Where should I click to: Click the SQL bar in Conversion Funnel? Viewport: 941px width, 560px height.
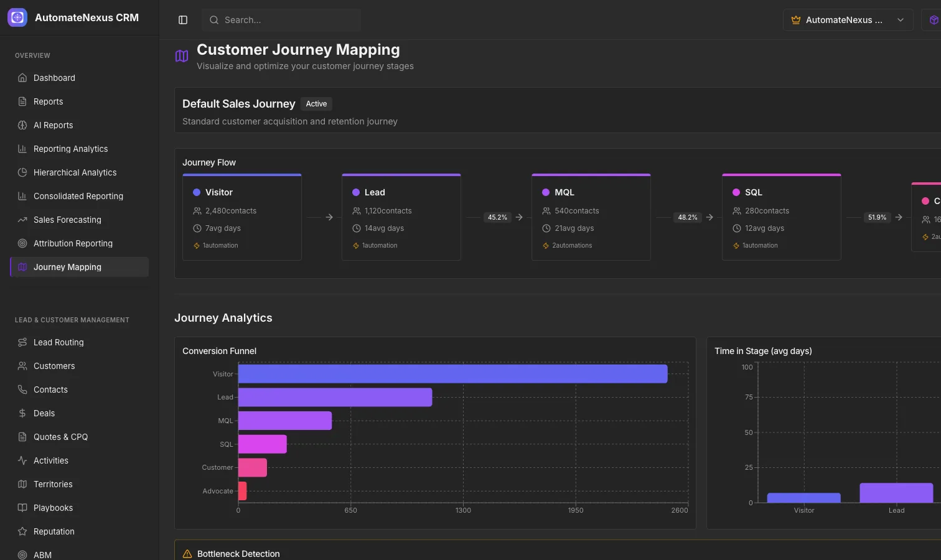[263, 444]
